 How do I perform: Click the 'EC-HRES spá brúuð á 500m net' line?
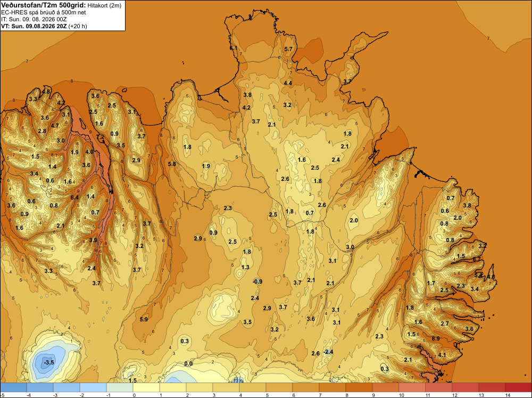coord(44,12)
